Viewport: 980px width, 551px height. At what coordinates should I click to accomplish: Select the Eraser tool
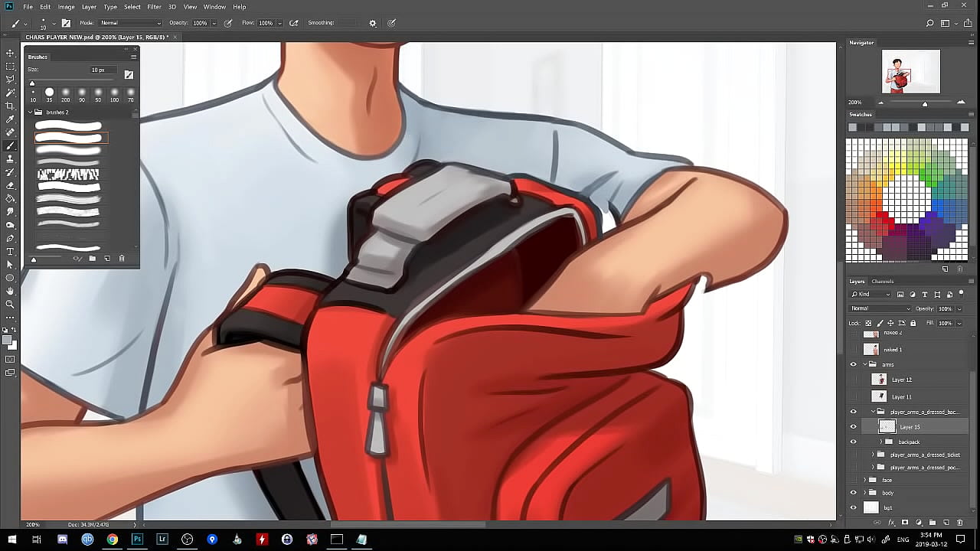(x=10, y=185)
